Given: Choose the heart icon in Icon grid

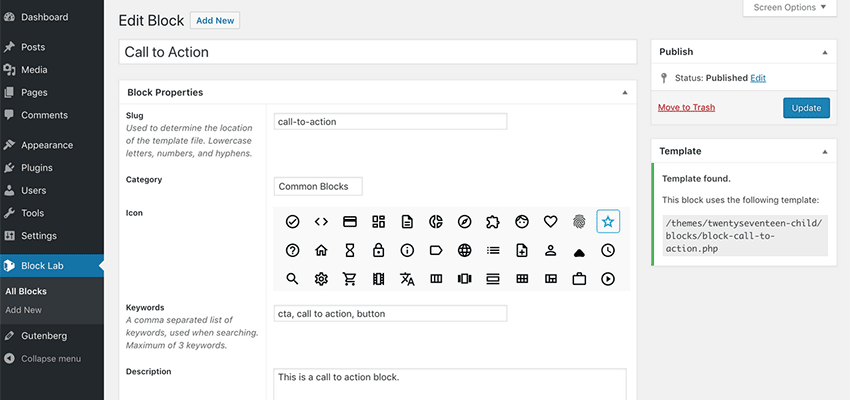Looking at the screenshot, I should [550, 221].
